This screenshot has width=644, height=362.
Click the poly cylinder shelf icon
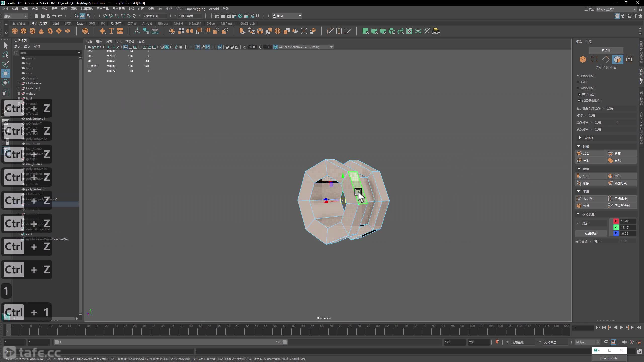pos(32,31)
